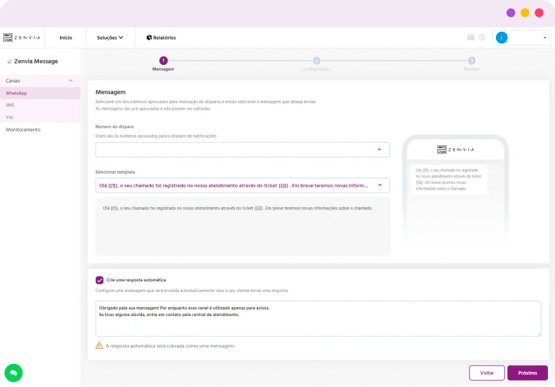Expand the Soluções dropdown menu

point(110,38)
